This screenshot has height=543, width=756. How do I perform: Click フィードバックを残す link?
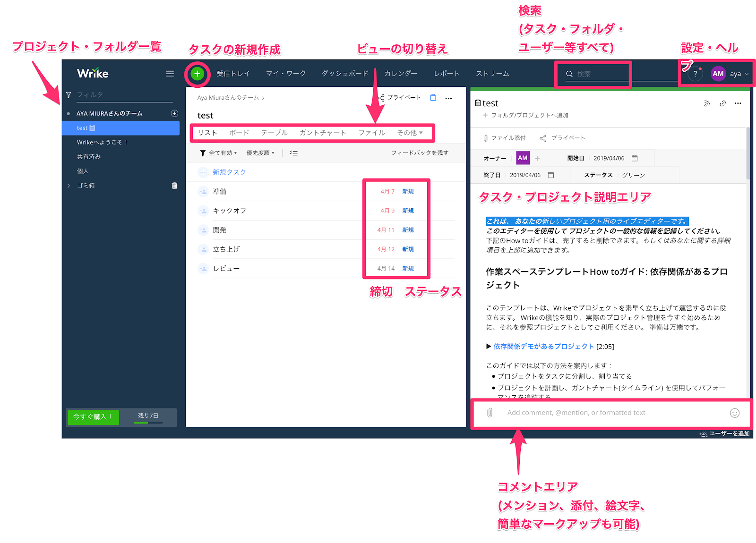pos(420,153)
